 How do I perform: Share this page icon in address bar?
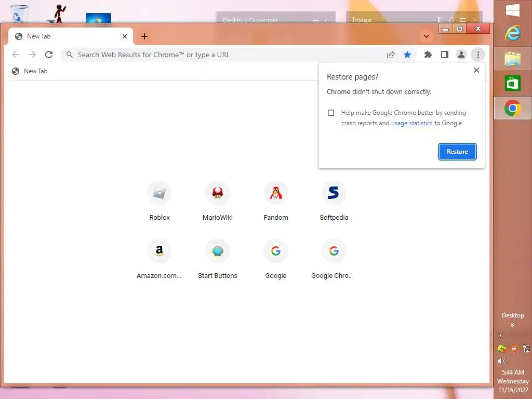(391, 55)
